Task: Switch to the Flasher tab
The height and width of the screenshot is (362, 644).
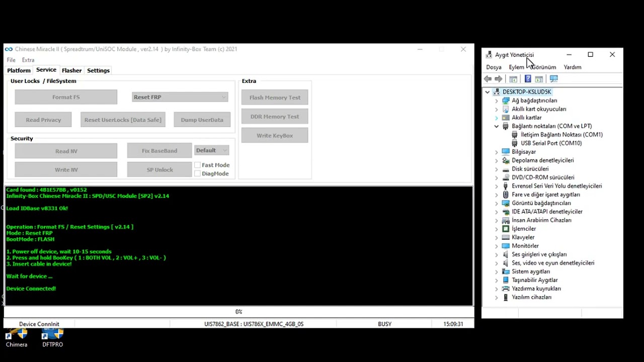Action: 71,70
